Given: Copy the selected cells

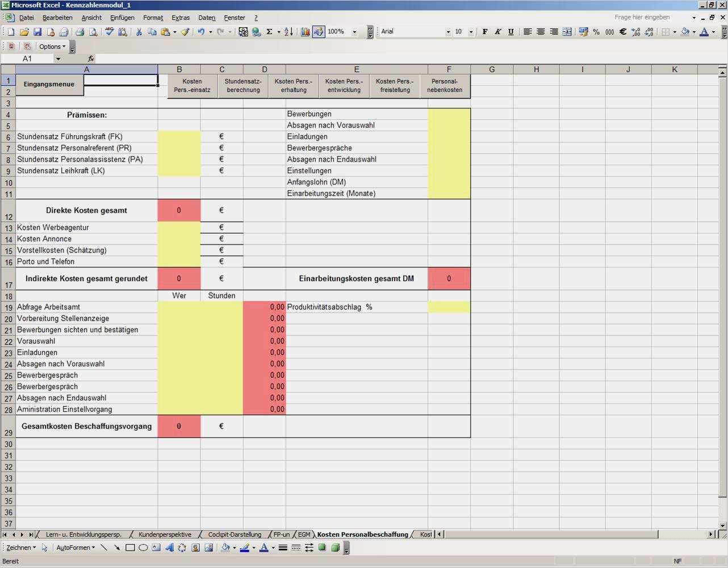Looking at the screenshot, I should tap(152, 32).
